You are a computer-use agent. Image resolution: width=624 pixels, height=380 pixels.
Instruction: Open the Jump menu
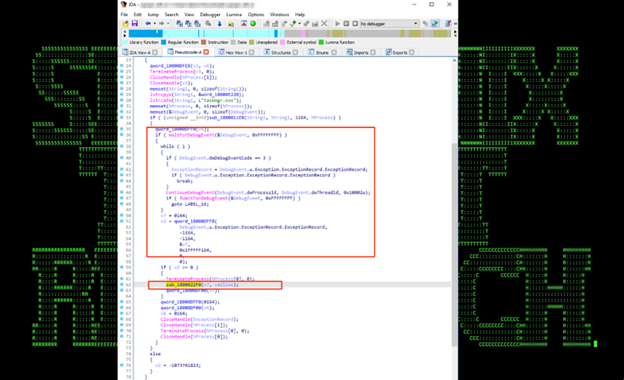coord(153,14)
